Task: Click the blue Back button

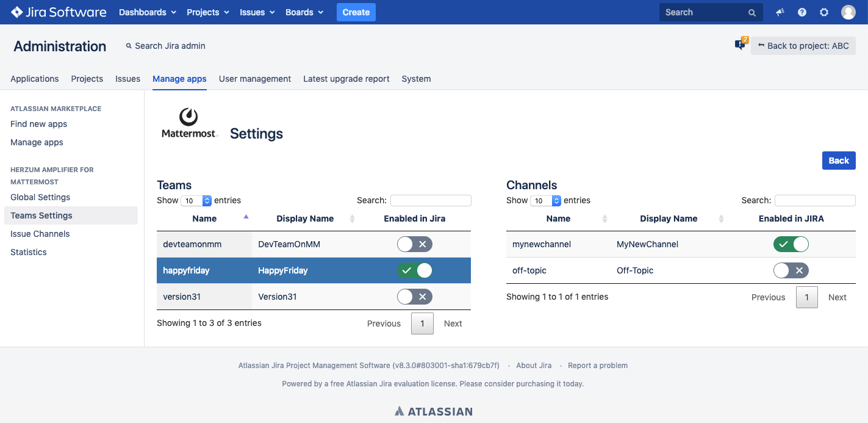Action: click(x=838, y=161)
